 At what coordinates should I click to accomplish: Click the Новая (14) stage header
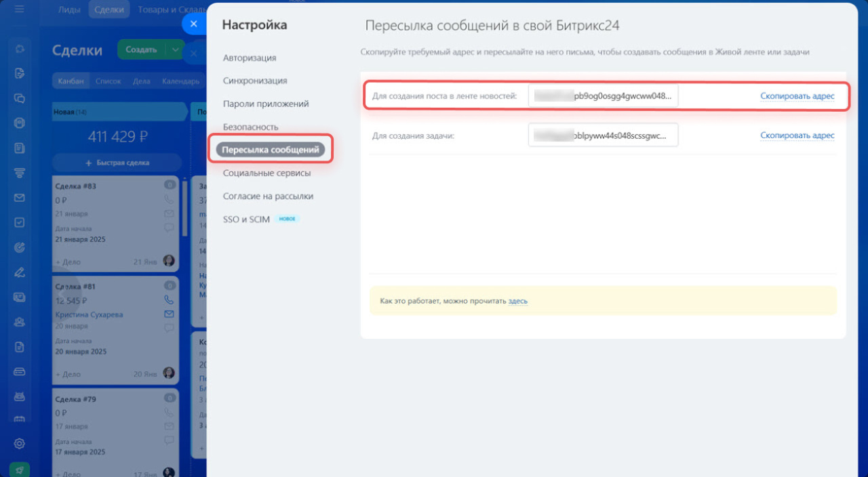tap(118, 111)
